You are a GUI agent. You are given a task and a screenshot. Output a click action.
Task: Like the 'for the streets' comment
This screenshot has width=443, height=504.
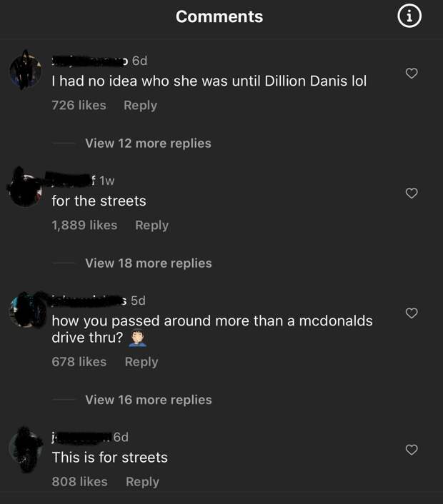coord(412,193)
